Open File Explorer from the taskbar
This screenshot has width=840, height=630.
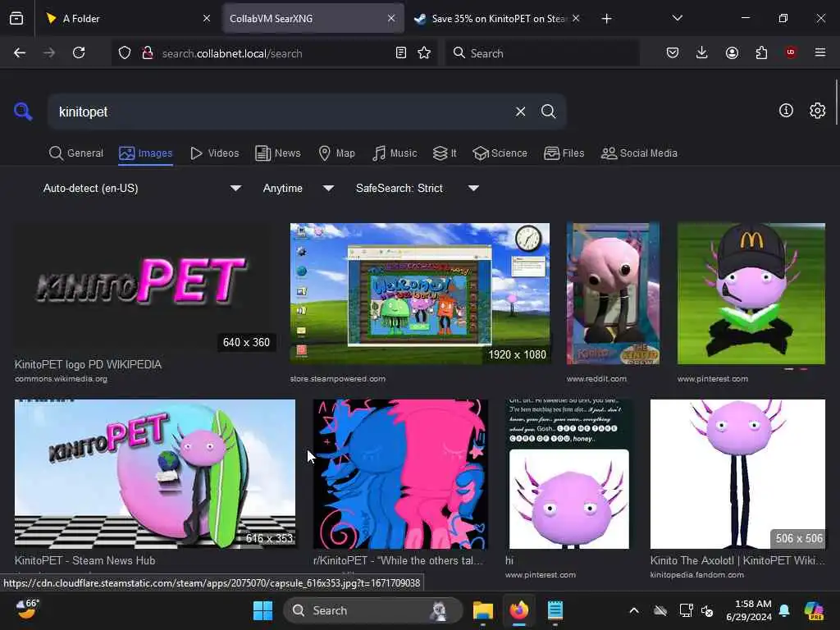tap(482, 610)
